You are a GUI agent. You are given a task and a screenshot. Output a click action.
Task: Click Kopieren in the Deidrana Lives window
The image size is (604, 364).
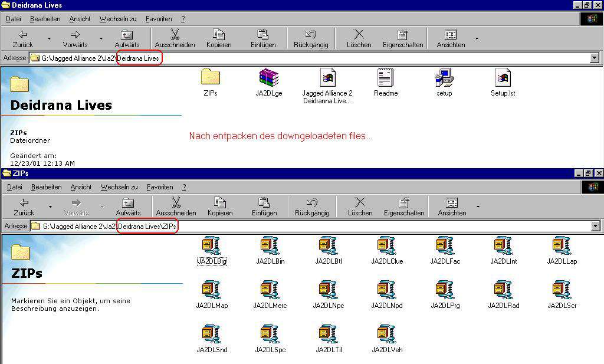[x=219, y=39]
